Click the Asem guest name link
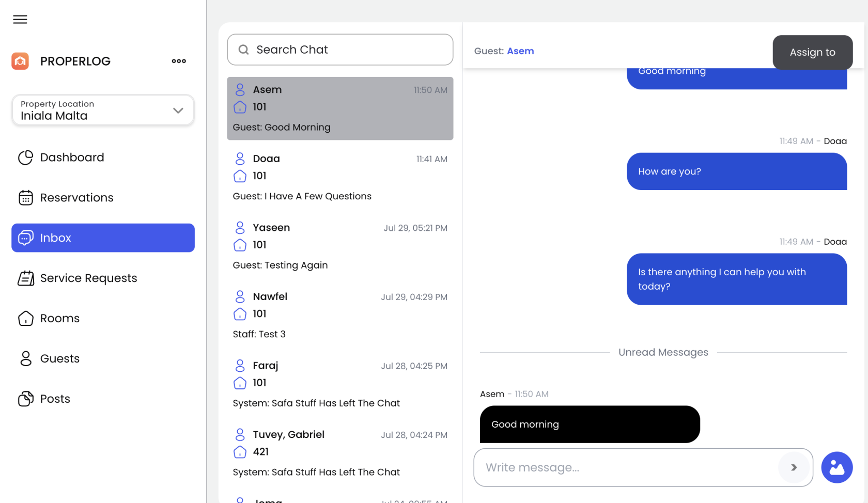This screenshot has height=503, width=868. (520, 51)
